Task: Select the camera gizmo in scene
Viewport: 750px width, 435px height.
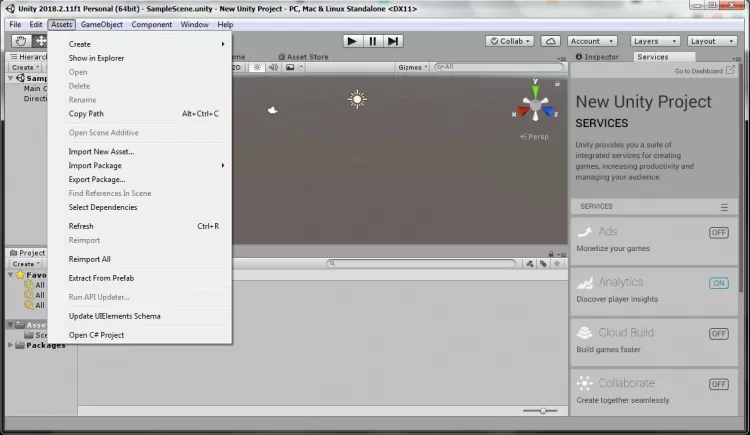Action: [272, 110]
